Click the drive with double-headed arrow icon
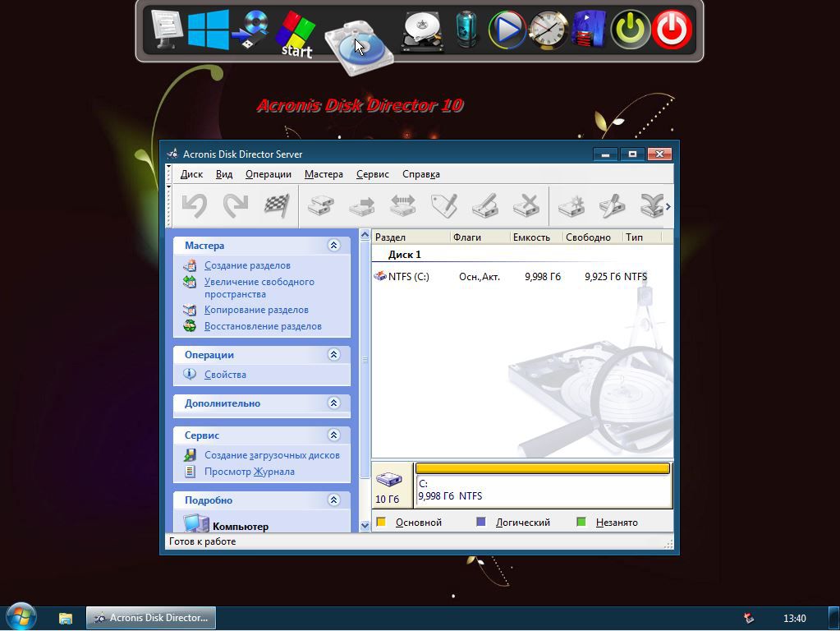This screenshot has height=631, width=840. [x=403, y=206]
